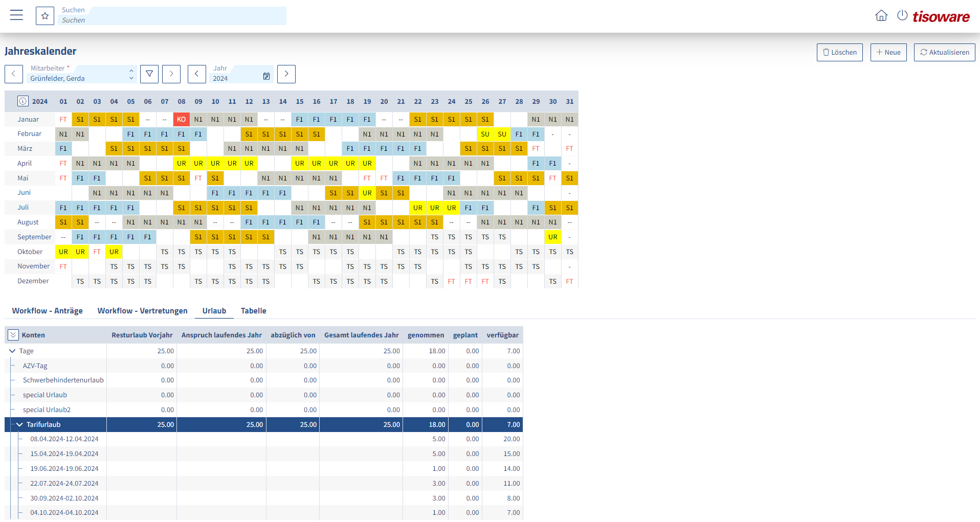
Task: Focus the Suchen search field
Action: (172, 16)
